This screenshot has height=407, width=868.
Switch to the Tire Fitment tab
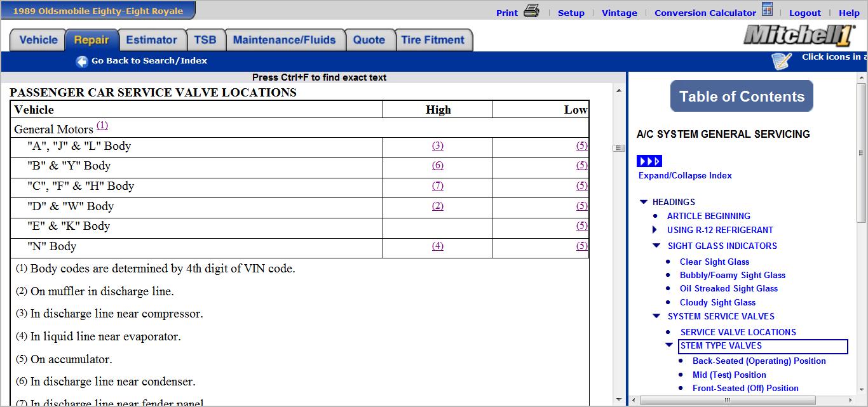(x=433, y=40)
